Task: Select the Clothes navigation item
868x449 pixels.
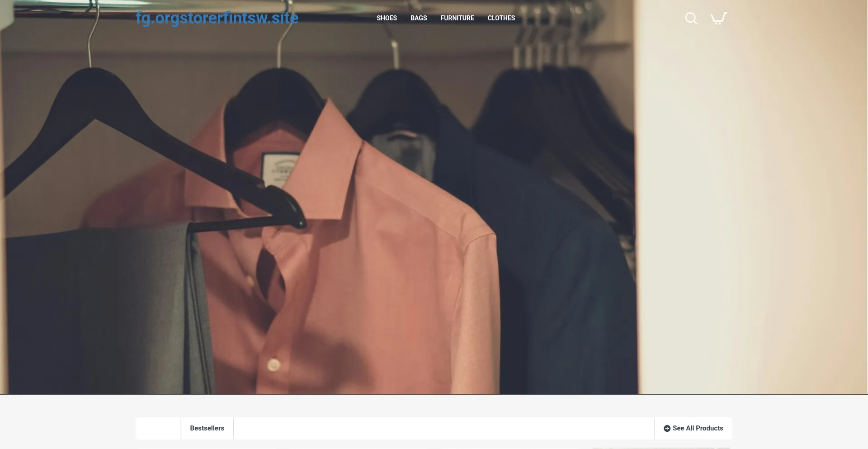Action: (501, 18)
